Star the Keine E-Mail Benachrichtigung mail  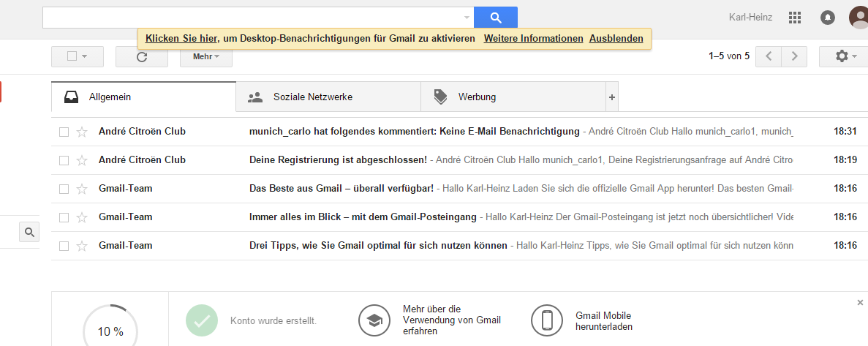(82, 132)
